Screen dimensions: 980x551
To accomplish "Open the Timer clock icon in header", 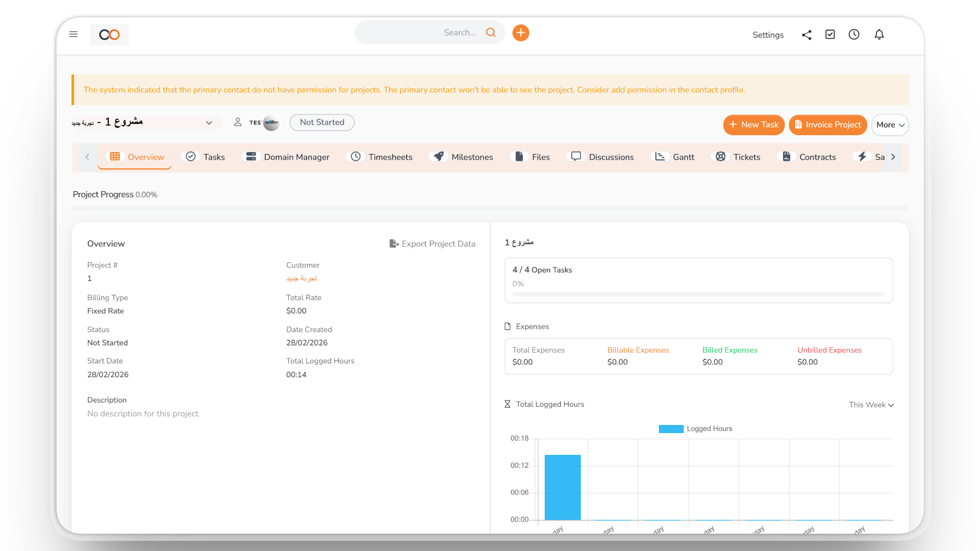I will click(x=854, y=34).
